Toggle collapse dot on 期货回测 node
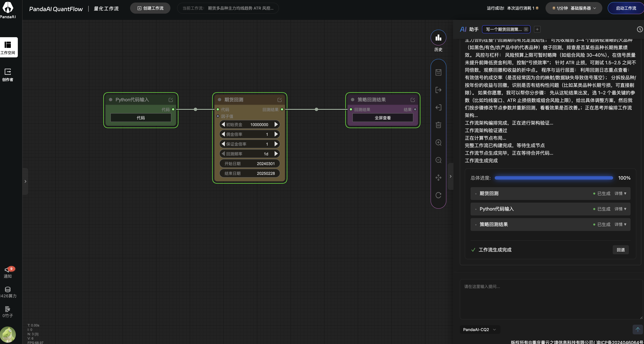Image resolution: width=644 pixels, height=344 pixels. point(219,100)
